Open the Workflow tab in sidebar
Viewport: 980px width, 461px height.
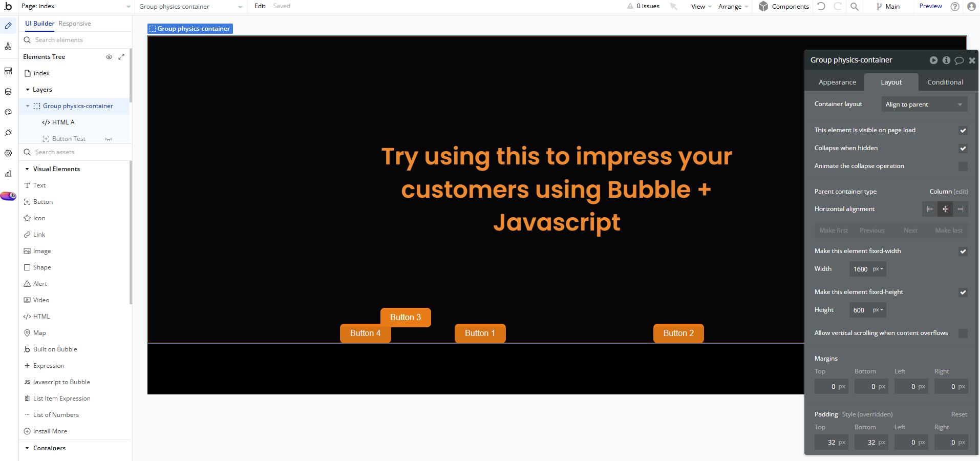pyautogui.click(x=8, y=47)
